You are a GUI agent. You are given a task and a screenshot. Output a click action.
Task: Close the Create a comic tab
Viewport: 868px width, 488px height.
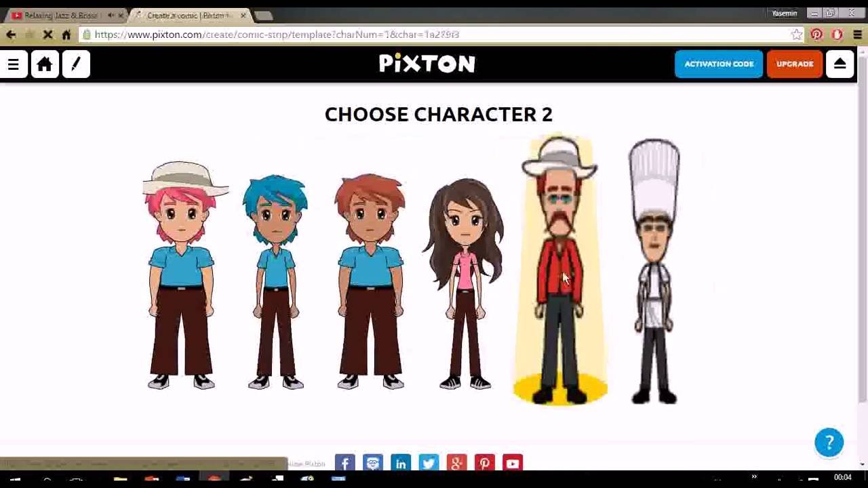pyautogui.click(x=243, y=15)
